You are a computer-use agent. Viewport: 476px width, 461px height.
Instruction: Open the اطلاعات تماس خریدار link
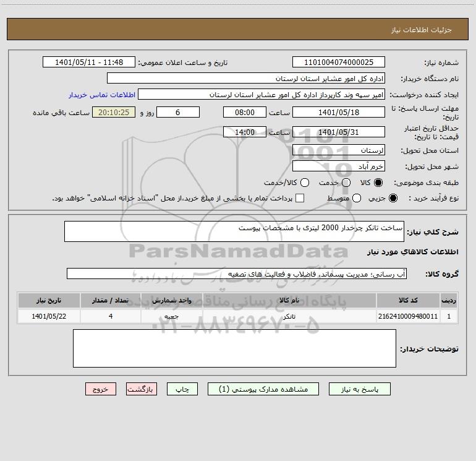102,95
